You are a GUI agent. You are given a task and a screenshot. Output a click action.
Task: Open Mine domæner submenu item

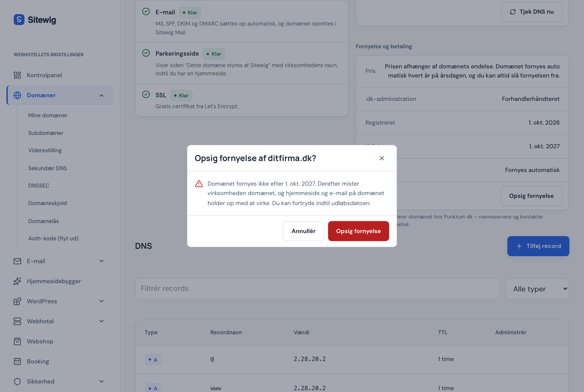point(48,115)
